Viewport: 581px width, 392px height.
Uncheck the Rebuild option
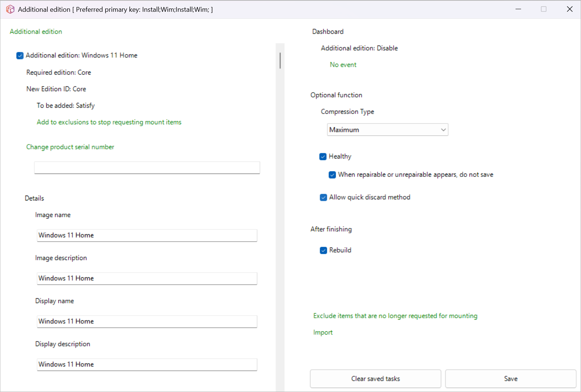(x=323, y=250)
